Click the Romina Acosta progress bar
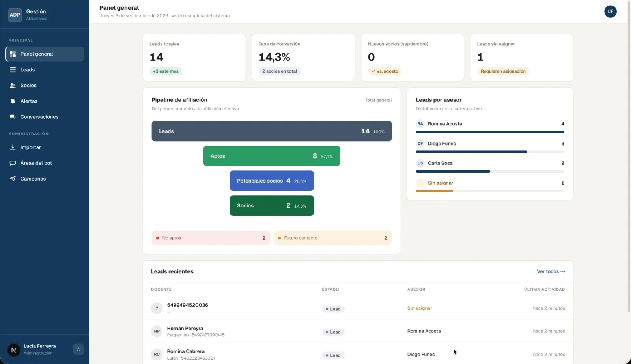This screenshot has height=364, width=631. point(490,132)
